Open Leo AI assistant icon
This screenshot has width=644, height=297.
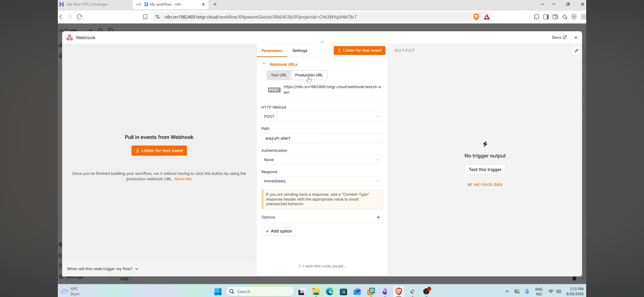(x=565, y=17)
